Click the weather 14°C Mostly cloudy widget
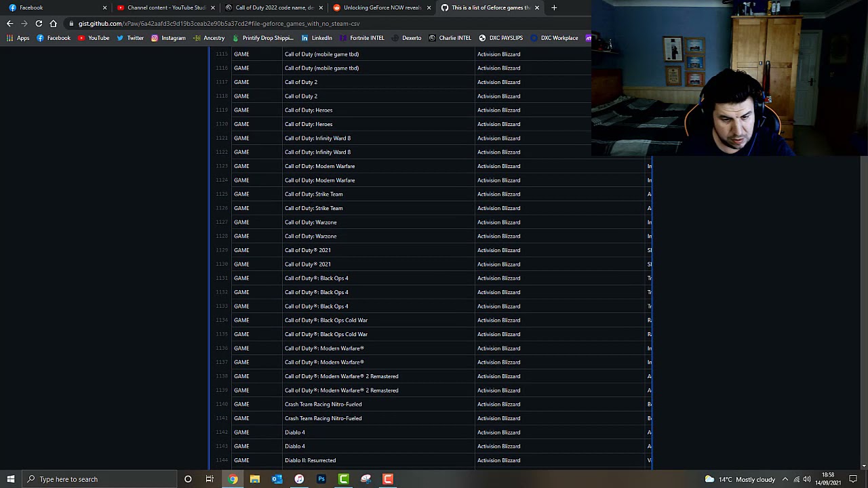This screenshot has height=488, width=868. point(740,479)
